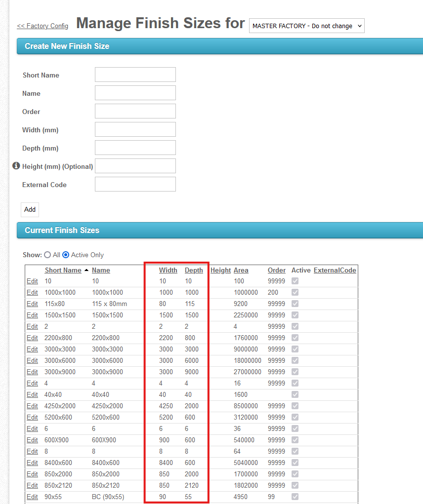Toggle Active checkbox for row 90x55
This screenshot has width=423, height=504.
(x=295, y=497)
